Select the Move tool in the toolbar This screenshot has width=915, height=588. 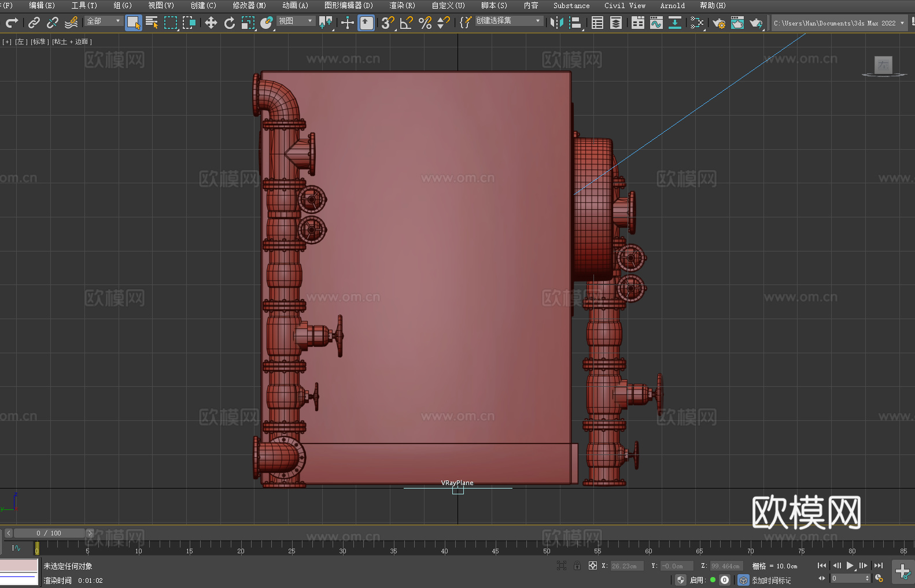pos(211,23)
